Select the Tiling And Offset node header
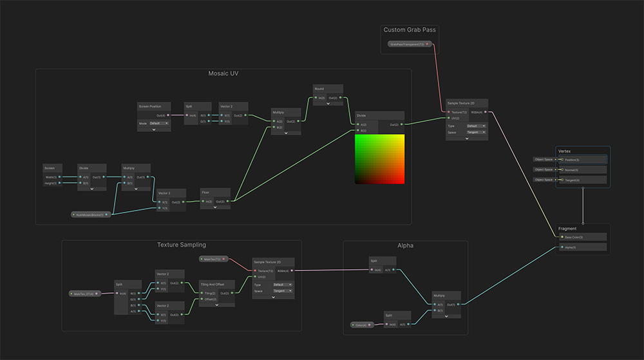The image size is (644, 360). coord(217,284)
